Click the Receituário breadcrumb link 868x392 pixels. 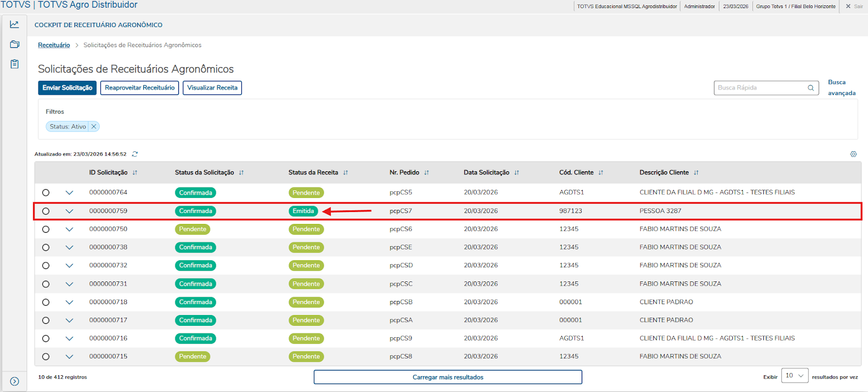pyautogui.click(x=54, y=45)
